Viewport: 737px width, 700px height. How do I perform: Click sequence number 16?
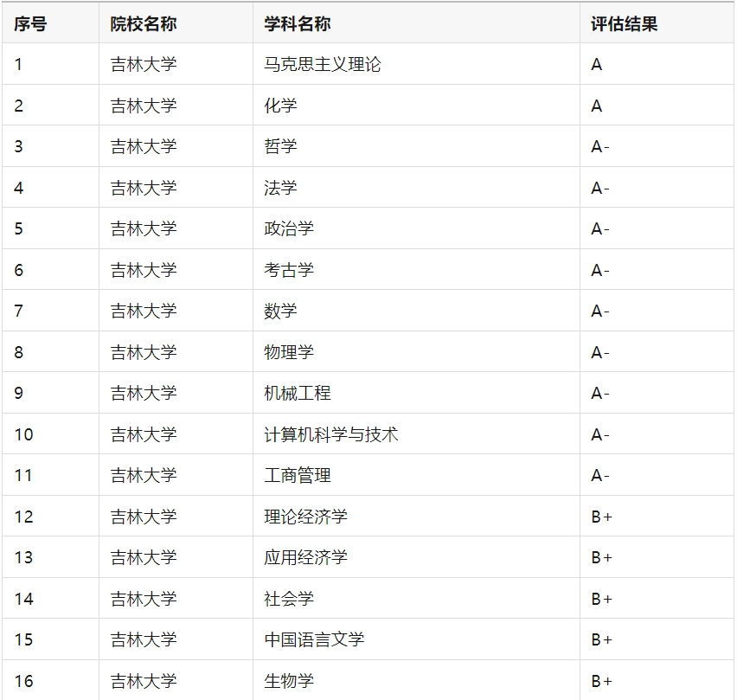[x=23, y=682]
